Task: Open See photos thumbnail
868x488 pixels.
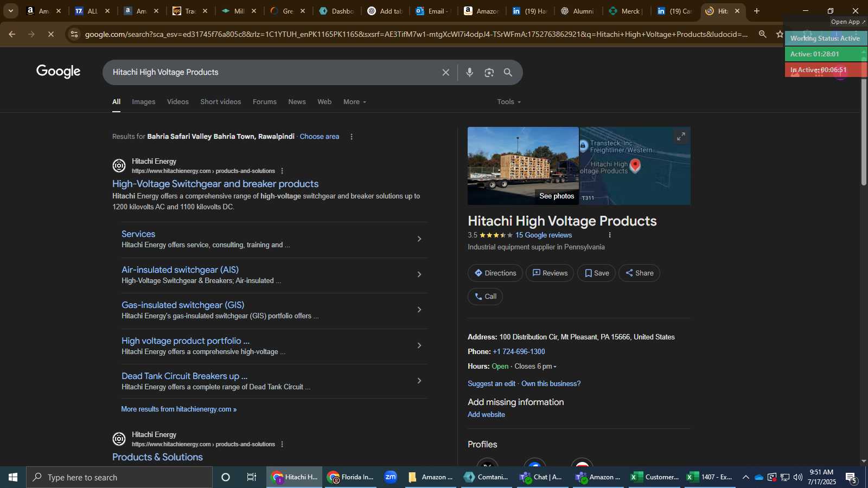Action: pos(523,166)
